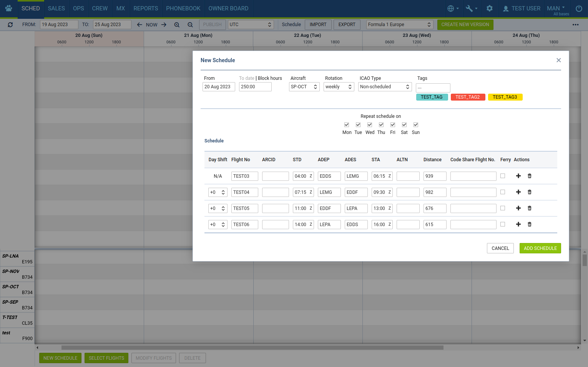Delete the TEST06 flight row
This screenshot has height=367, width=588.
tap(529, 224)
